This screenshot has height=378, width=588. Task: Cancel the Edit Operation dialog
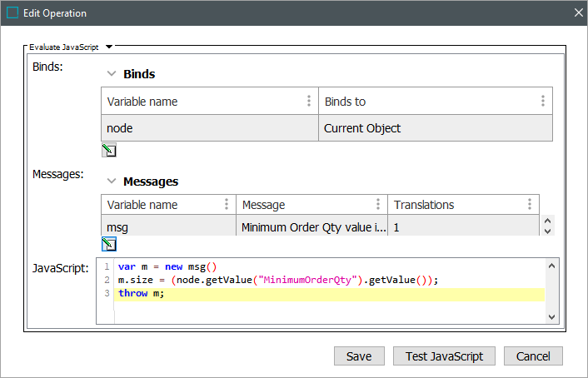point(533,356)
